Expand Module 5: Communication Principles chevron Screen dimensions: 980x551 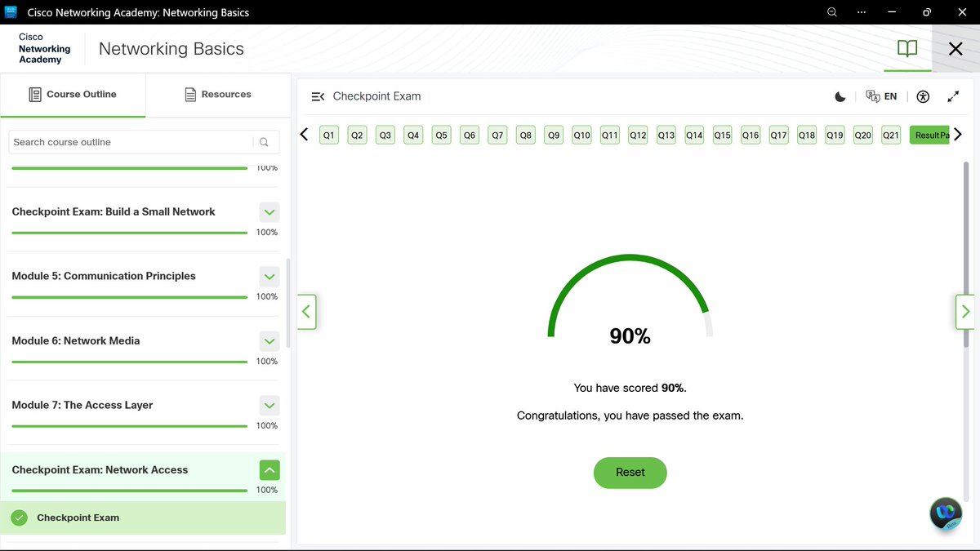pos(269,277)
